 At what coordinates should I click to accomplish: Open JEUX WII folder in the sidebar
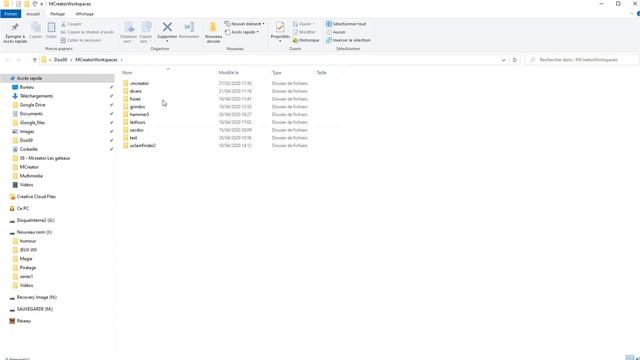[28, 250]
